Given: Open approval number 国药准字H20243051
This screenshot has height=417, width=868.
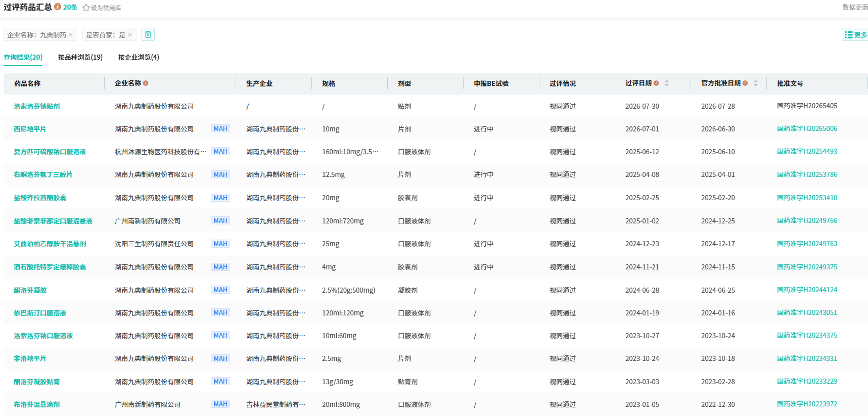Looking at the screenshot, I should coord(807,313).
